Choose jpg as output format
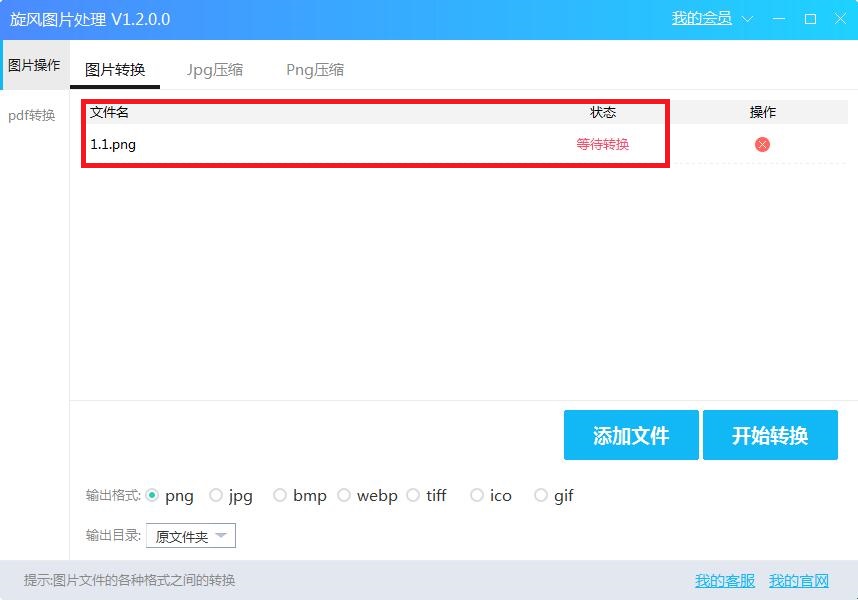 [216, 495]
